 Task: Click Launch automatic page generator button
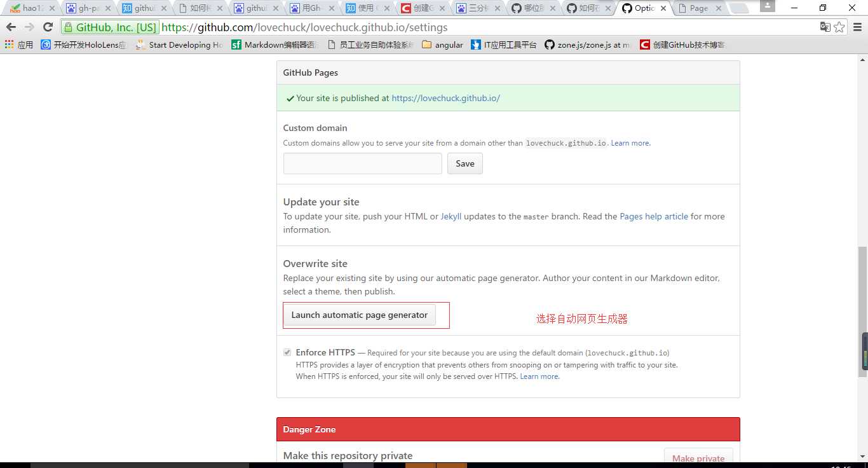point(360,315)
